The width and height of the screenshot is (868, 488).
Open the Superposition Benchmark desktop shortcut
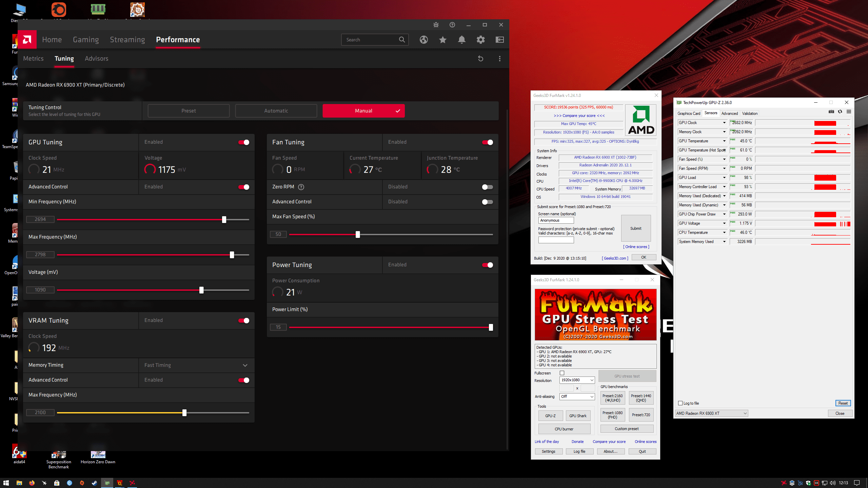[x=59, y=459]
